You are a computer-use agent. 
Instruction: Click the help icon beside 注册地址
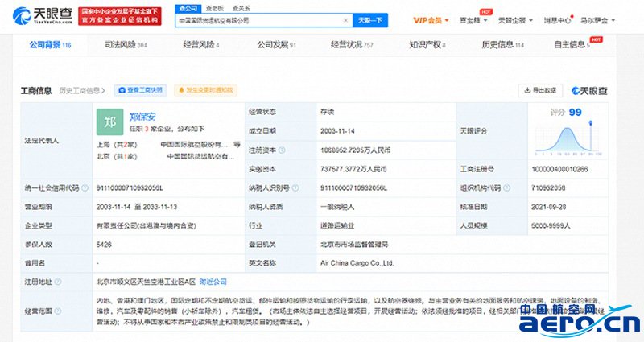tap(58, 282)
